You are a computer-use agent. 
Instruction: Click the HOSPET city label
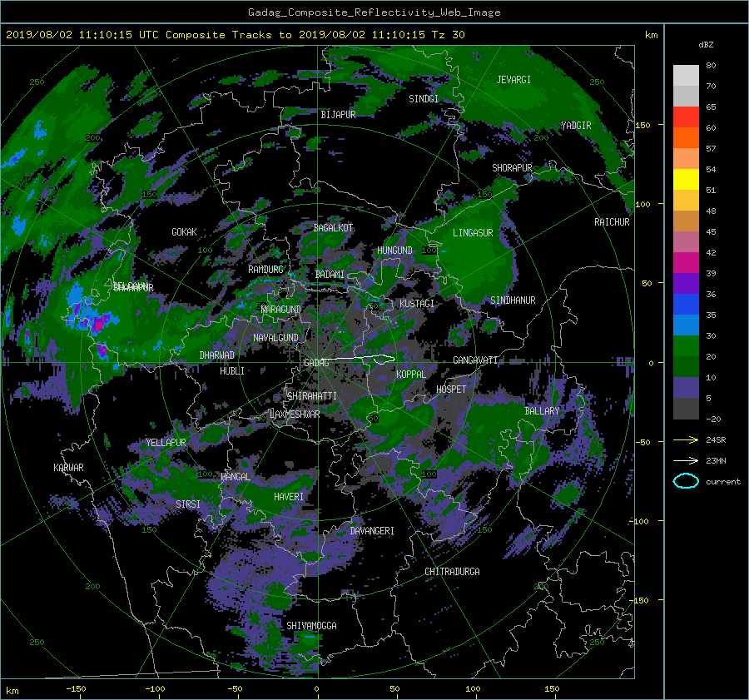(x=451, y=390)
